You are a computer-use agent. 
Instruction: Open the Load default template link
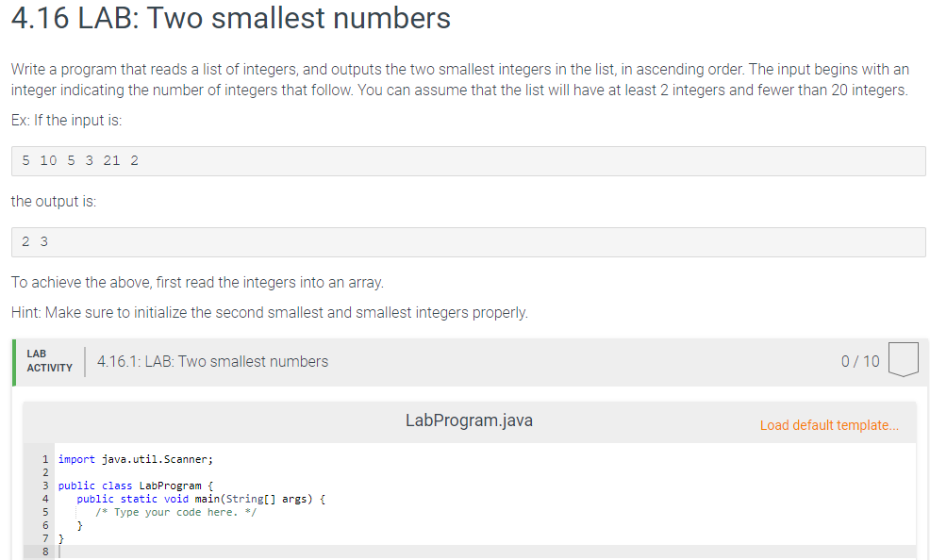click(x=829, y=425)
